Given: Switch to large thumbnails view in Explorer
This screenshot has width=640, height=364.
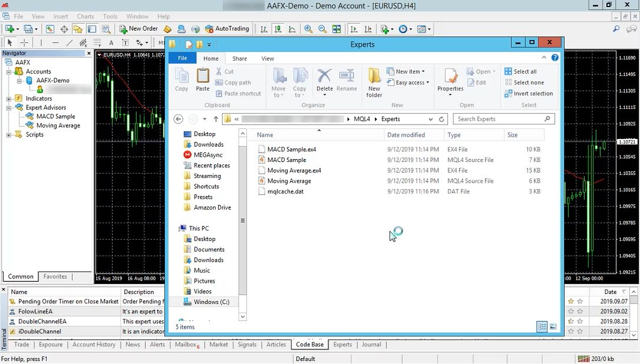Looking at the screenshot, I should (553, 327).
